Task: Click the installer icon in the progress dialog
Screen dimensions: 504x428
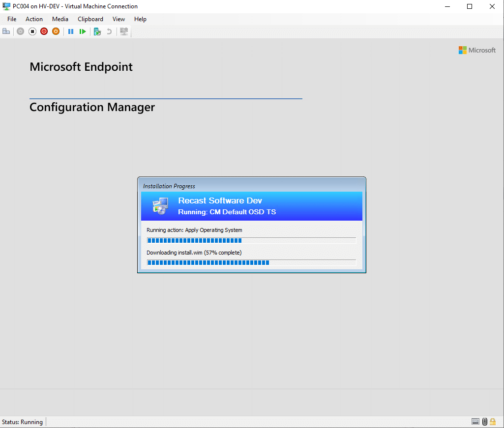Action: pos(159,206)
